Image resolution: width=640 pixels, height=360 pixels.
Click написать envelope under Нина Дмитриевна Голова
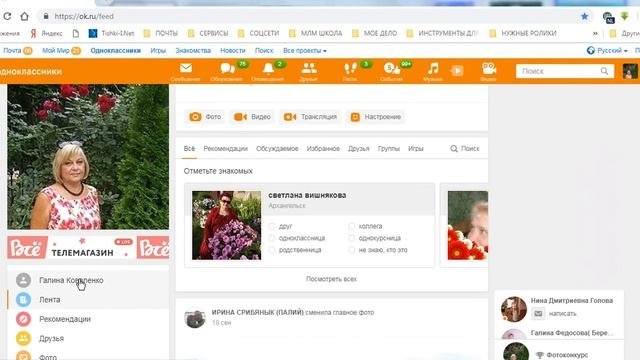pos(538,313)
